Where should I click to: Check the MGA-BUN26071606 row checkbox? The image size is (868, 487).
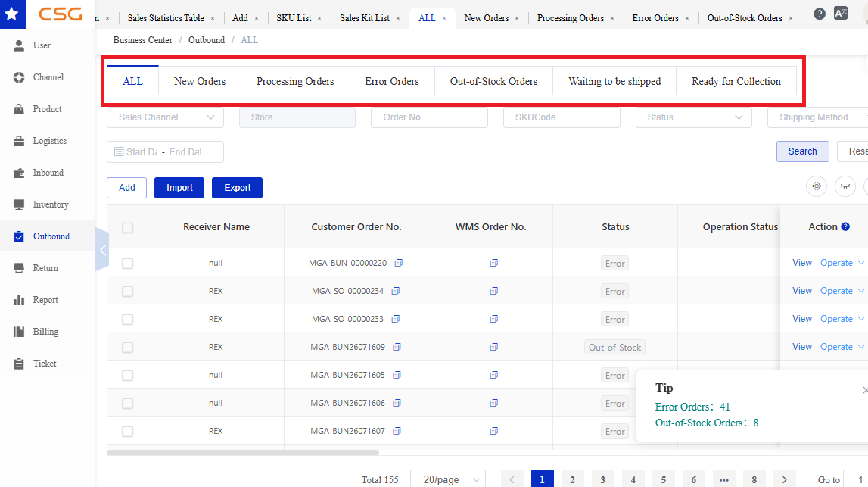(127, 404)
